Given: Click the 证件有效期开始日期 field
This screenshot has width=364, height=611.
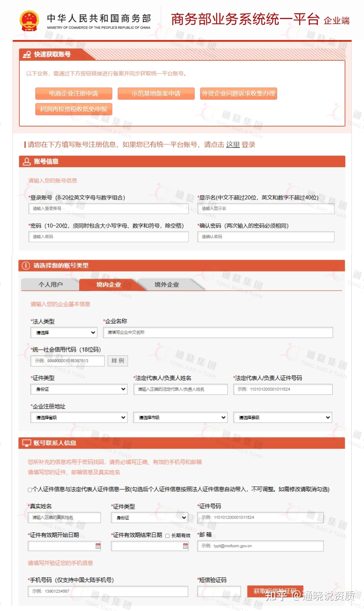Looking at the screenshot, I should click(x=64, y=546).
